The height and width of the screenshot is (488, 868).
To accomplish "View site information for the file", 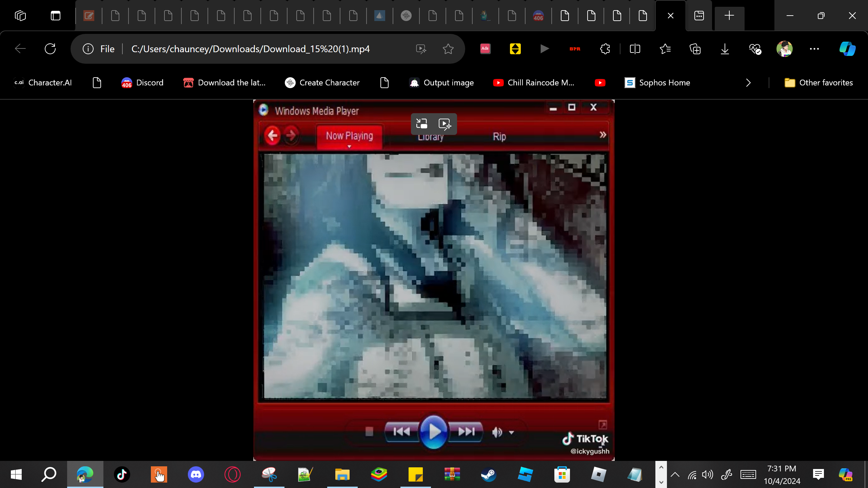I will coord(99,49).
